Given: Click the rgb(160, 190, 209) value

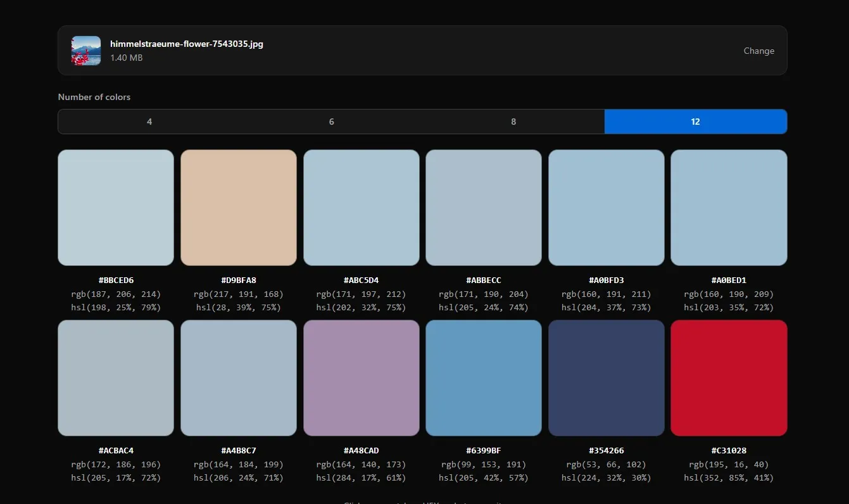Looking at the screenshot, I should [729, 294].
